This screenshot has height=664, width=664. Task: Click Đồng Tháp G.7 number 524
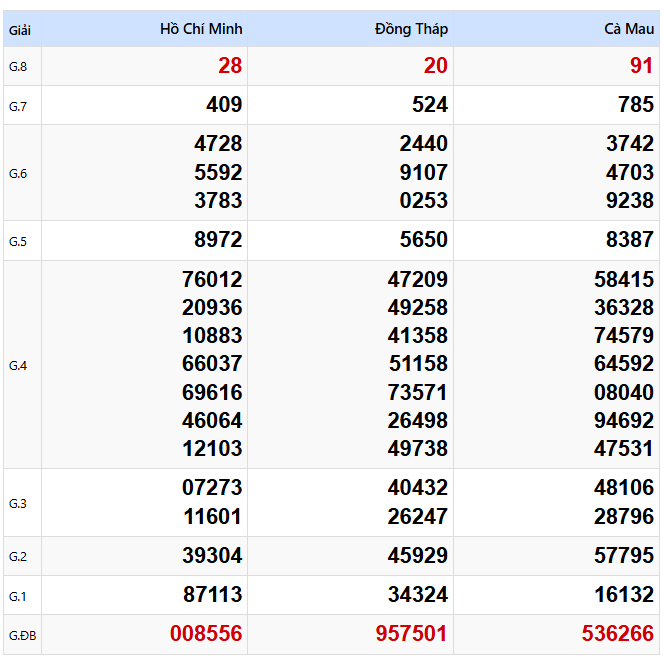point(430,105)
